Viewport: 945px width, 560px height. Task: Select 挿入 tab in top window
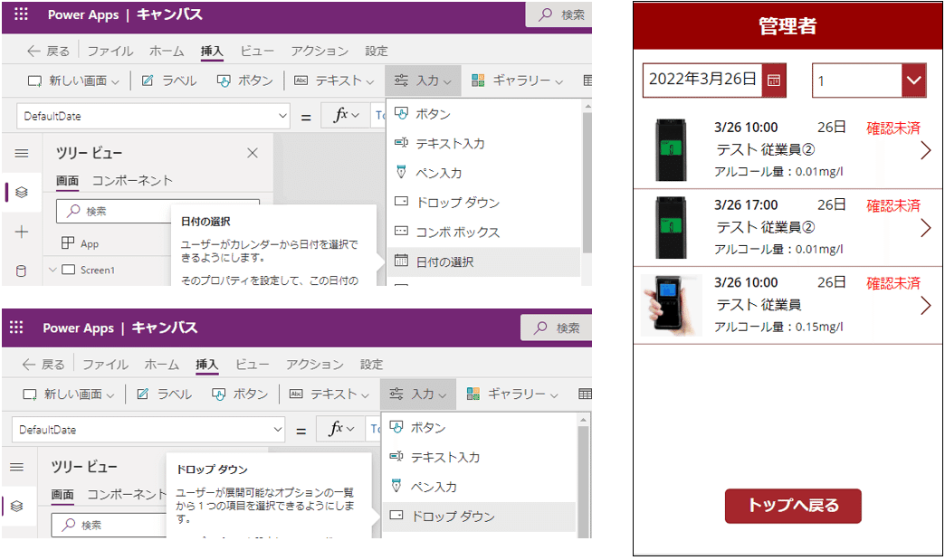tap(212, 52)
